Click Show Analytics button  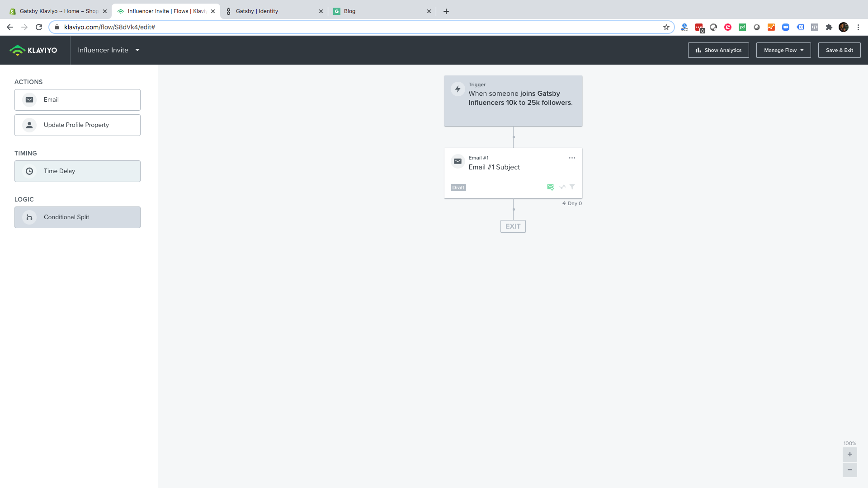coord(718,50)
